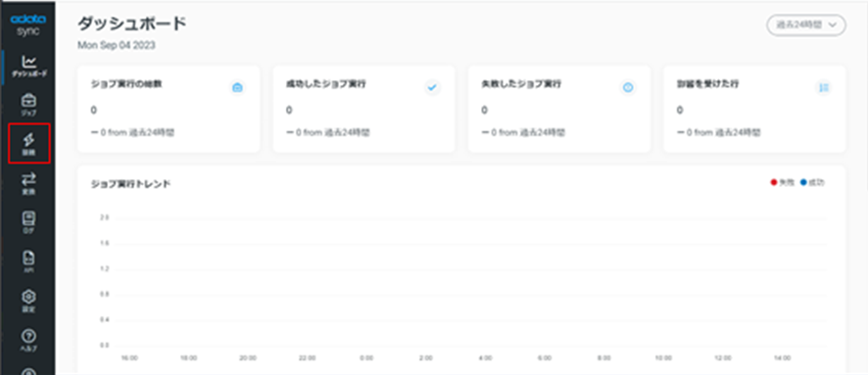Open the API sidebar item
The width and height of the screenshot is (868, 375).
tap(29, 262)
